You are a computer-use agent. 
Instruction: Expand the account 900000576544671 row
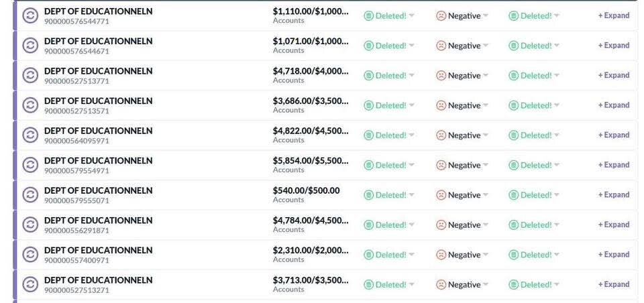point(614,46)
